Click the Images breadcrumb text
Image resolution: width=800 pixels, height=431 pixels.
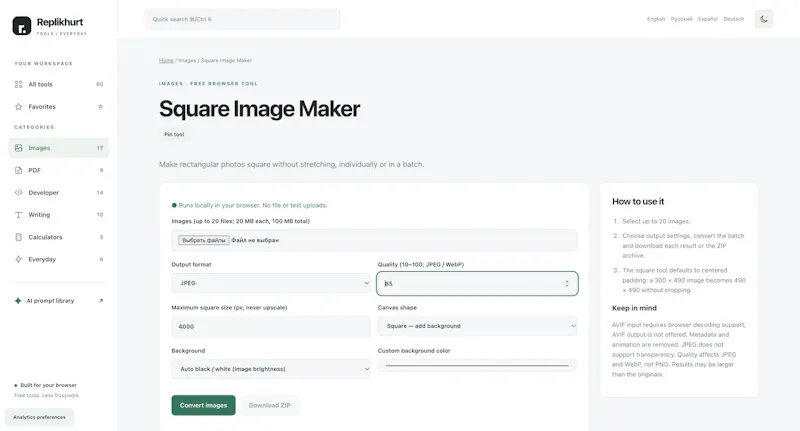pyautogui.click(x=187, y=60)
